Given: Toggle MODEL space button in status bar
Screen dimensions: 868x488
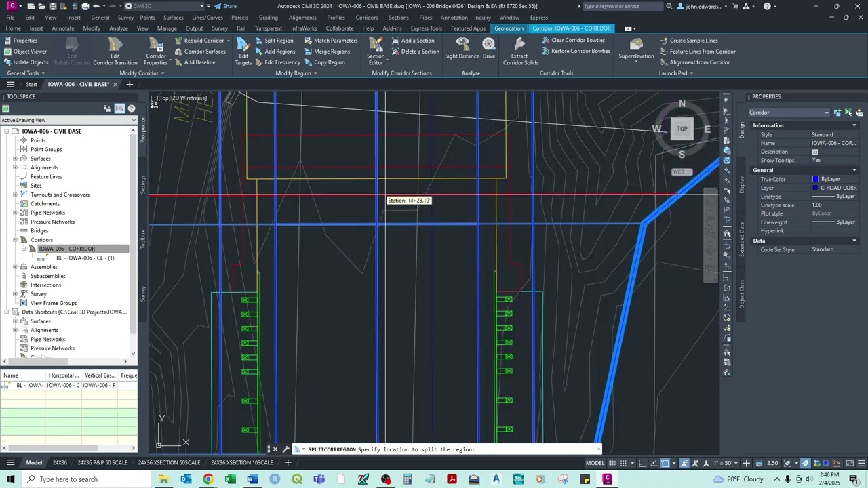Looking at the screenshot, I should pos(595,463).
